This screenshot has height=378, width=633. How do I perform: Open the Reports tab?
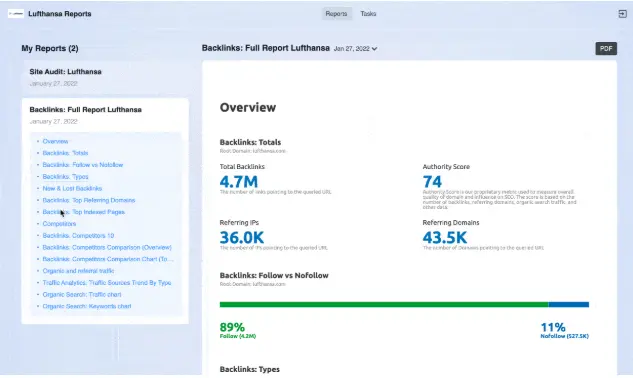pos(336,14)
